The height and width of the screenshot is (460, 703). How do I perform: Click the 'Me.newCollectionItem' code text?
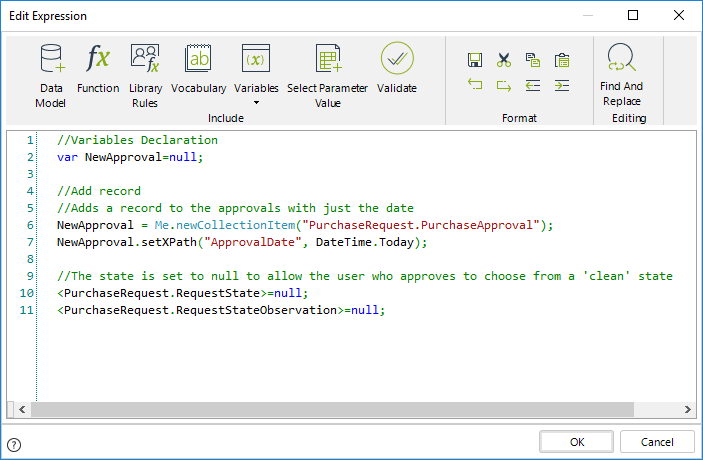click(225, 225)
